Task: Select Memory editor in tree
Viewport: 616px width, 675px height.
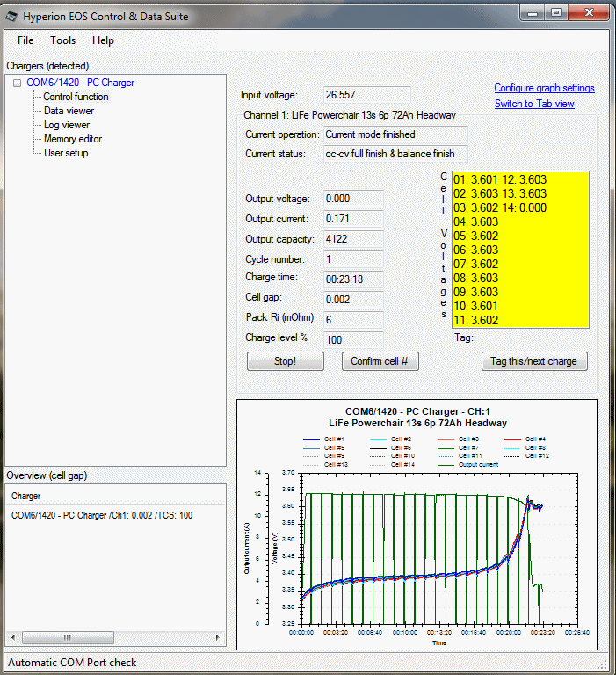Action: click(x=73, y=139)
